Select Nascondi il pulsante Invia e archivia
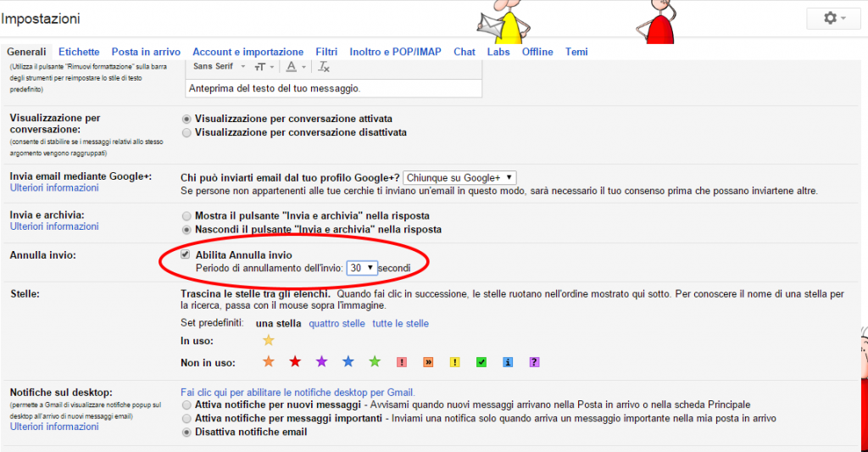 click(186, 230)
